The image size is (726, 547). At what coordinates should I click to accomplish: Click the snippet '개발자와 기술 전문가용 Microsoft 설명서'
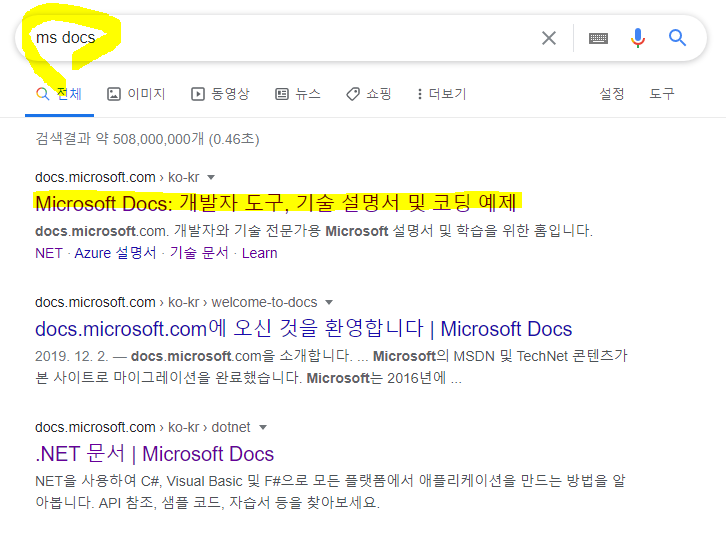click(x=314, y=231)
